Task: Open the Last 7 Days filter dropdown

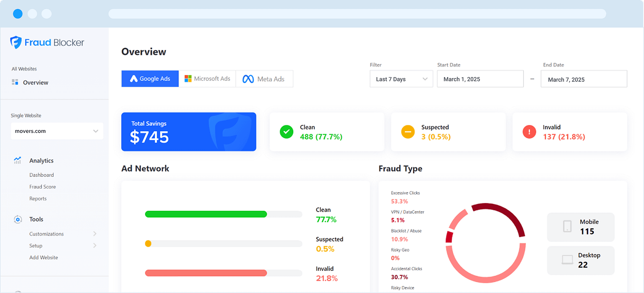Action: (x=401, y=79)
